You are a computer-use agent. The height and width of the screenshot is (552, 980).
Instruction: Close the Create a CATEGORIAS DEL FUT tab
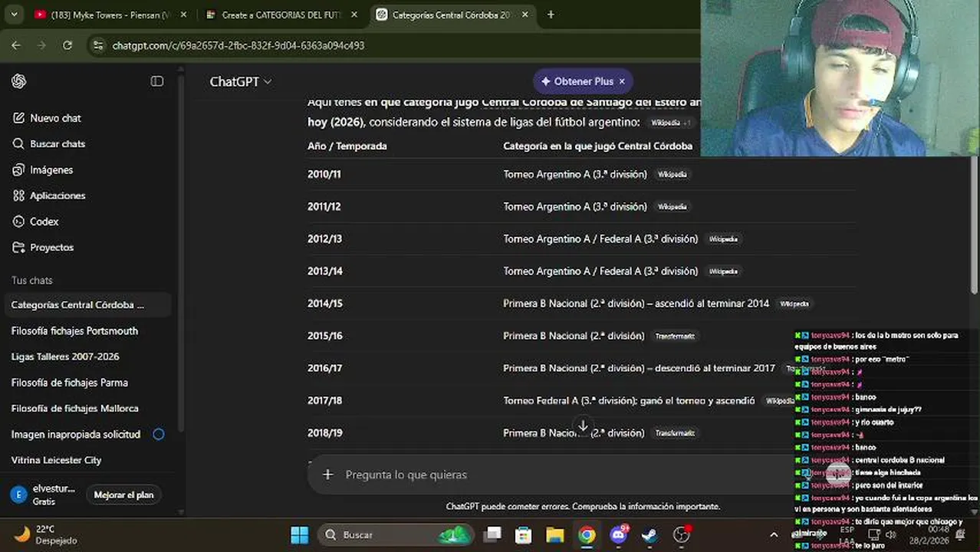coord(354,15)
